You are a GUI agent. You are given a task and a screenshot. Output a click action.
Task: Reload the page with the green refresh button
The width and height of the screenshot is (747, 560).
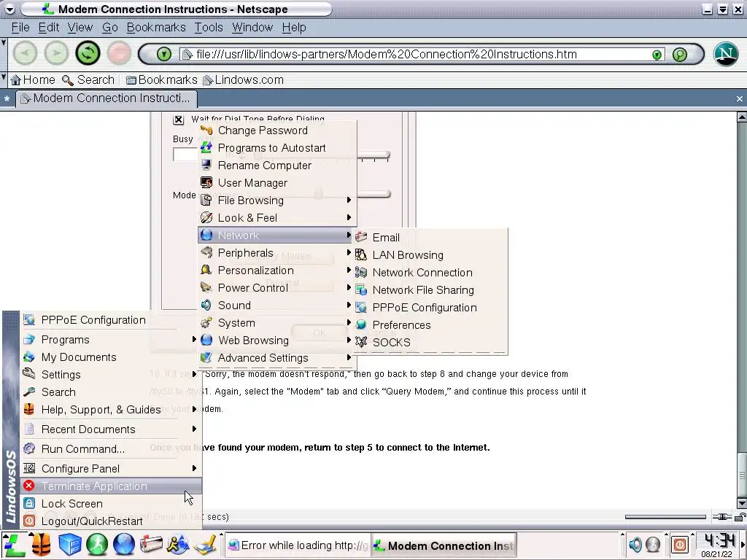[x=88, y=53]
